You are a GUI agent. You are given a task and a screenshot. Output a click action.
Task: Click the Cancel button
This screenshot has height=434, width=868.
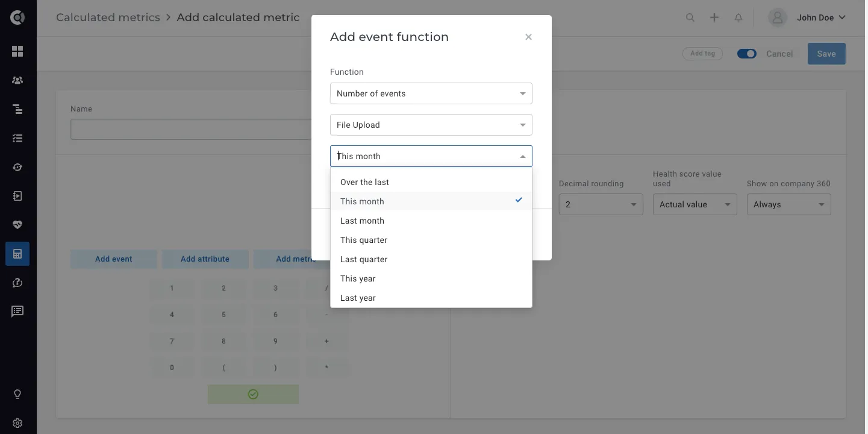(x=779, y=54)
